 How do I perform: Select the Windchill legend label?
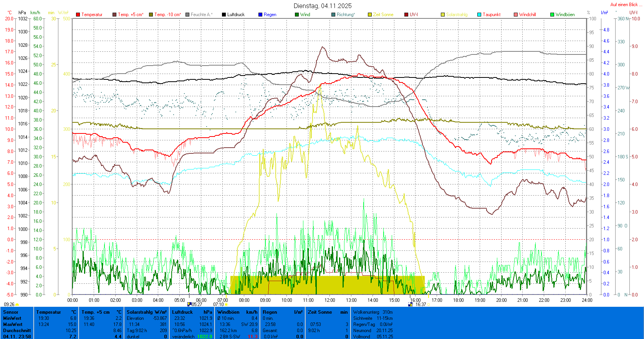pos(527,15)
